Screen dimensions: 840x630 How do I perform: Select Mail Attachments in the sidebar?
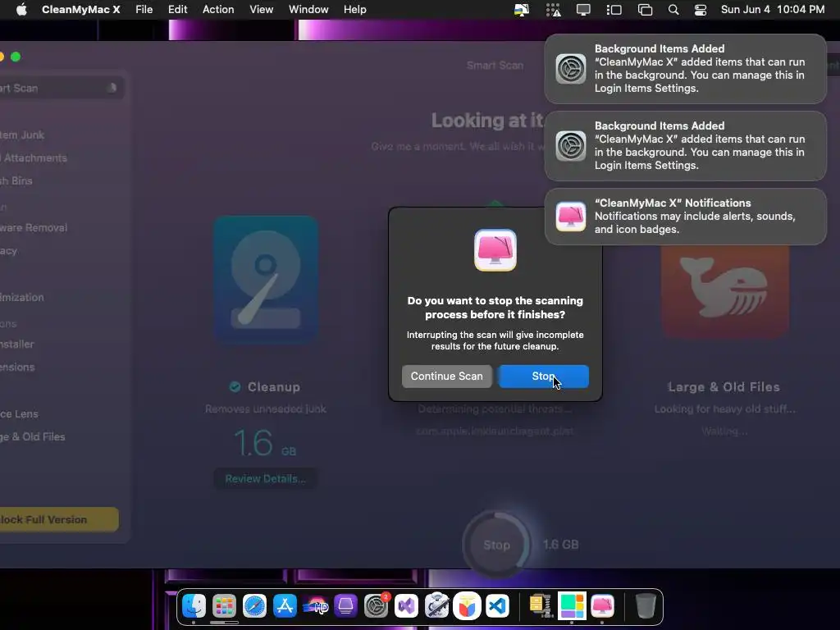coord(34,157)
